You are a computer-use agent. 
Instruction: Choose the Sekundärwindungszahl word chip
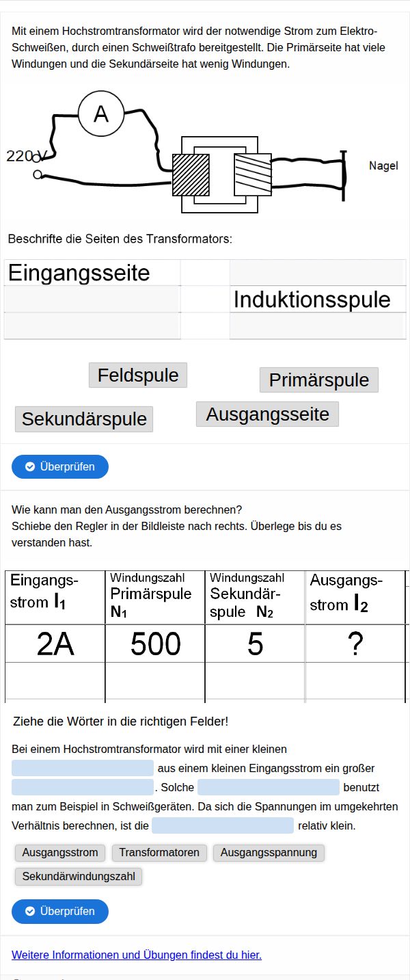79,876
